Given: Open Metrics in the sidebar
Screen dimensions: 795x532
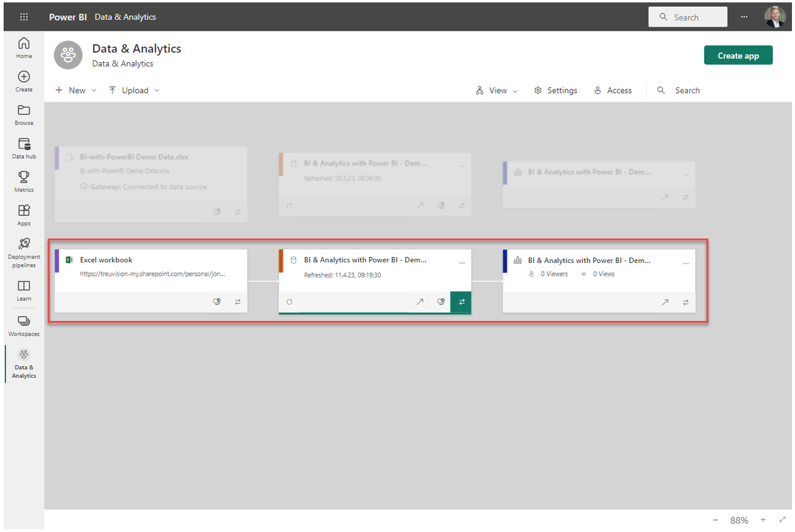Looking at the screenshot, I should [24, 181].
